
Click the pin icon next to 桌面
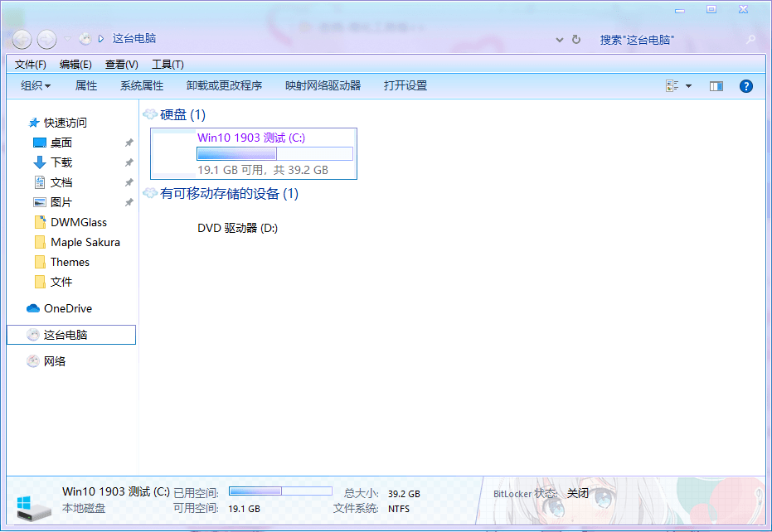click(x=129, y=143)
